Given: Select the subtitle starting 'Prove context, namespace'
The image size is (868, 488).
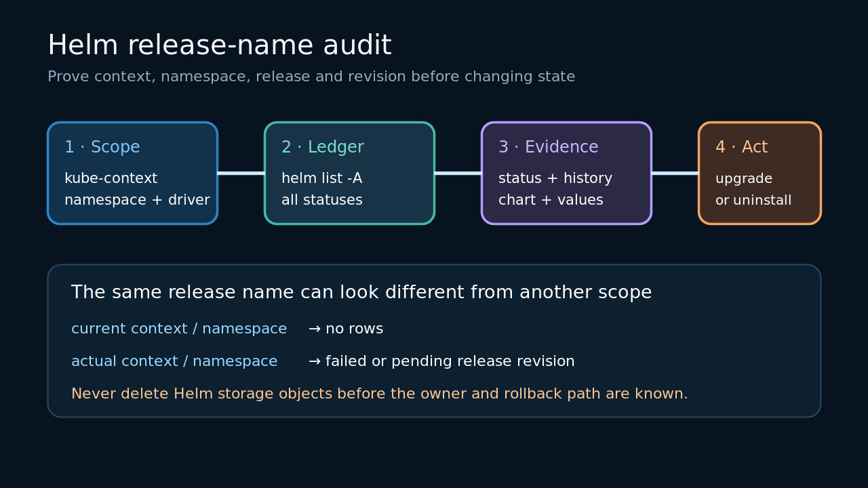Looking at the screenshot, I should pos(311,77).
